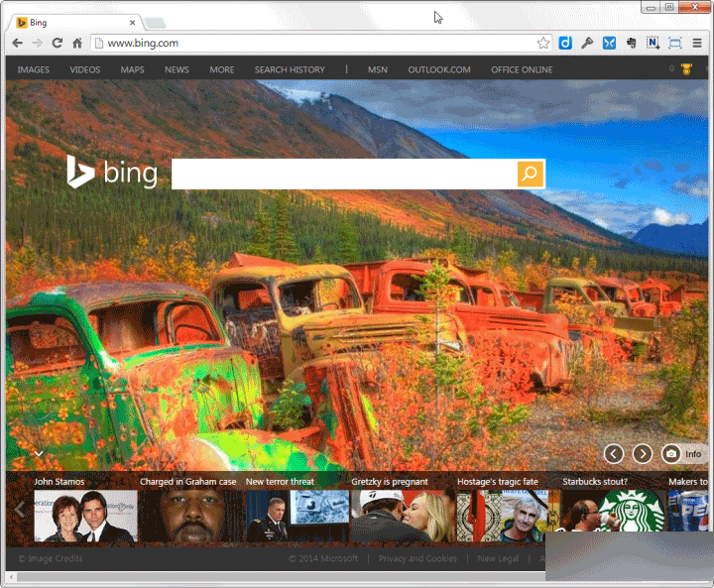The height and width of the screenshot is (588, 714).
Task: Open New terror threat thumbnail
Action: [297, 516]
